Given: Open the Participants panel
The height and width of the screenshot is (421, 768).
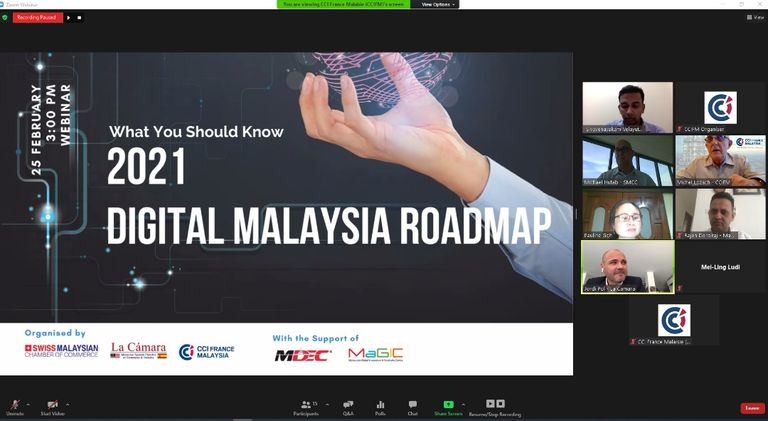Looking at the screenshot, I should coord(306,406).
